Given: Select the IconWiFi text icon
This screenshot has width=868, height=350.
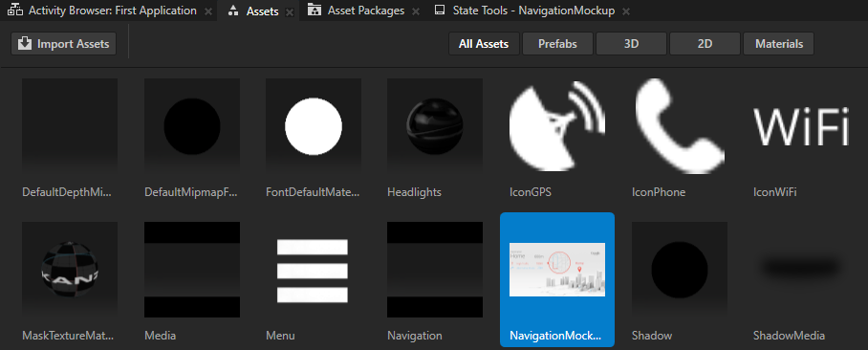Looking at the screenshot, I should (801, 126).
